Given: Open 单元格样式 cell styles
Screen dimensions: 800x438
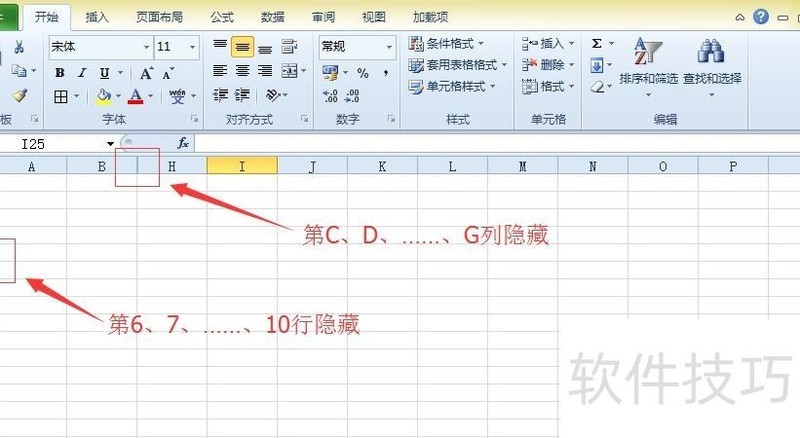Looking at the screenshot, I should tap(452, 87).
